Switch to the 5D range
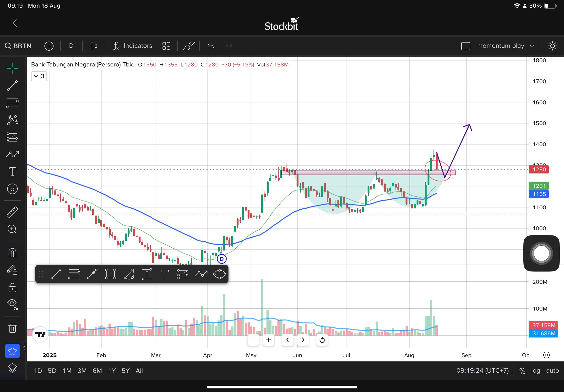This screenshot has width=564, height=392. point(52,371)
